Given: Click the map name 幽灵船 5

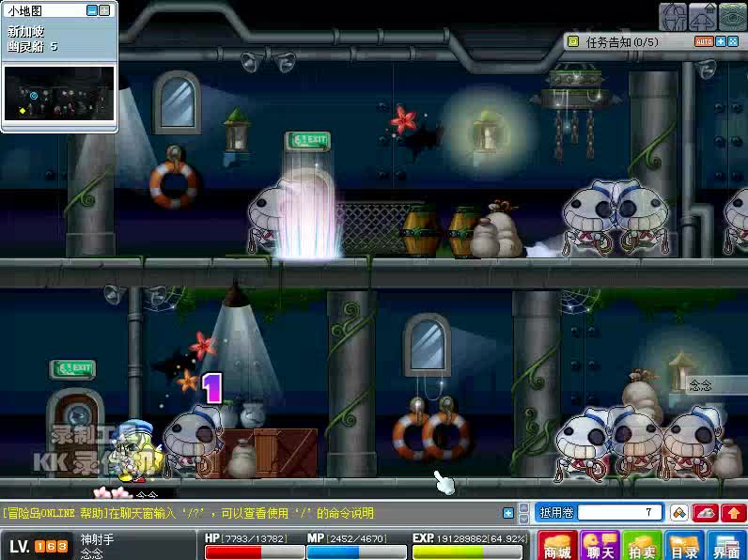Looking at the screenshot, I should [x=32, y=47].
